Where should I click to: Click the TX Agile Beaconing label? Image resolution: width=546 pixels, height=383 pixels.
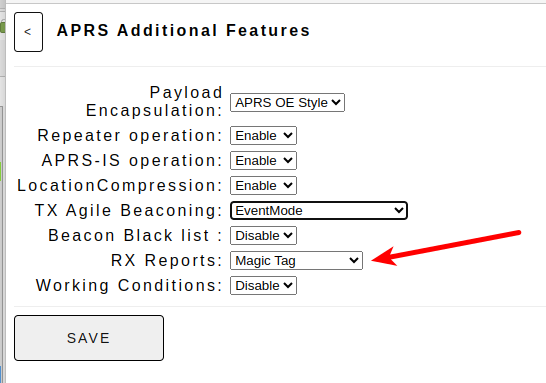[x=128, y=211]
